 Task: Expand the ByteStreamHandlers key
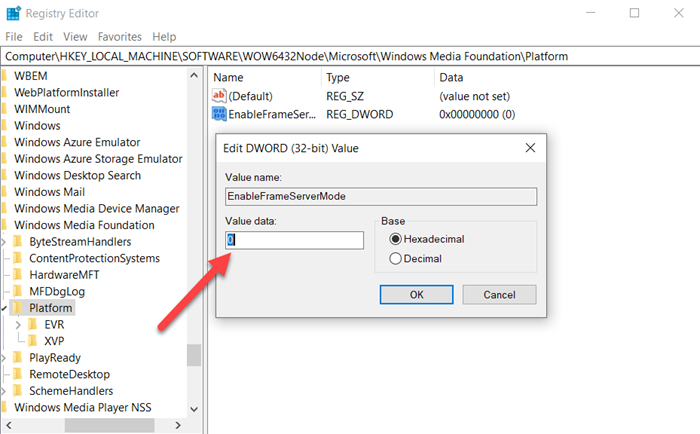[x=4, y=242]
